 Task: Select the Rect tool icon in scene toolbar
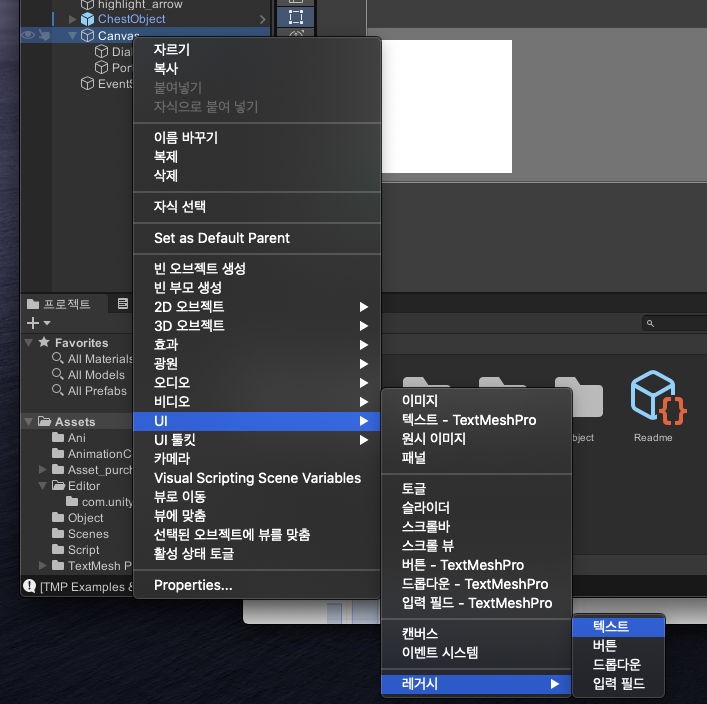pyautogui.click(x=295, y=17)
